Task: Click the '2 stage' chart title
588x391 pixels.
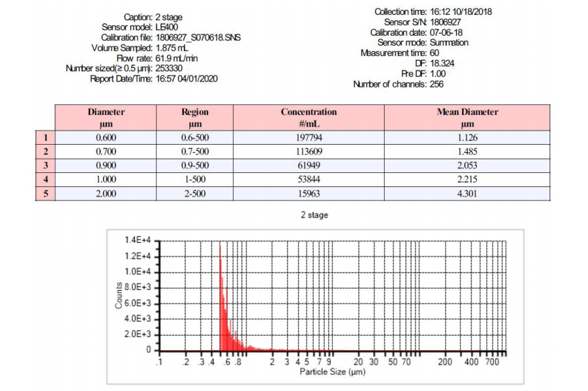Action: tap(314, 215)
